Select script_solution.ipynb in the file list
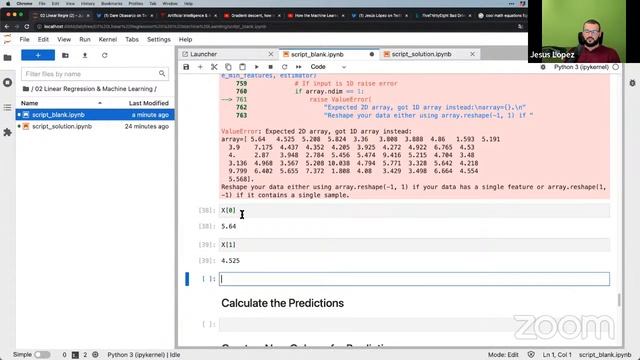640x360 pixels. coord(95,127)
